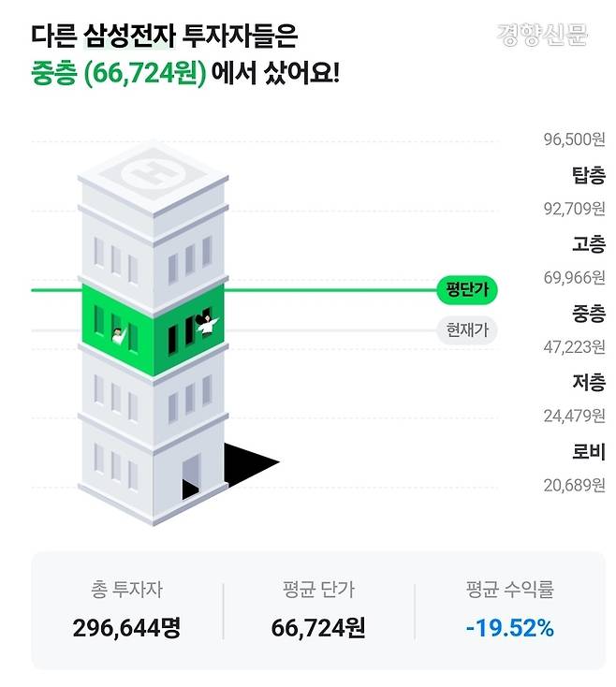Select the 중층 tier label on the right
The image size is (616, 687).
click(588, 314)
